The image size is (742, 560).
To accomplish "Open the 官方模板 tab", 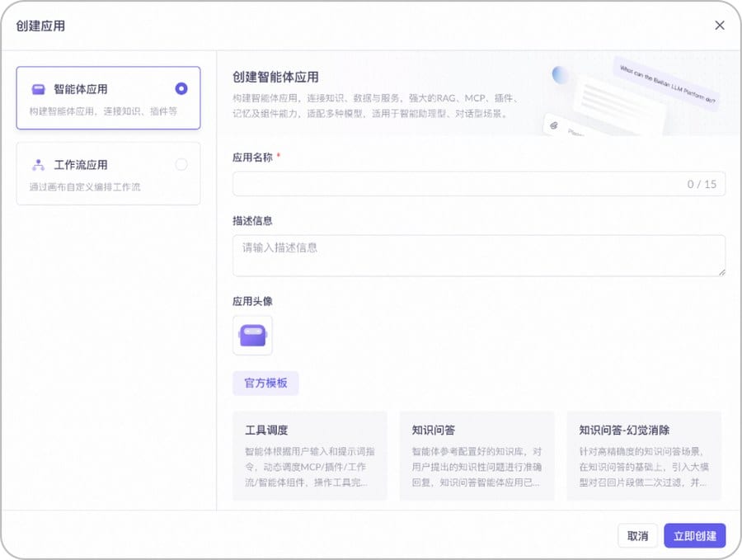I will click(265, 383).
